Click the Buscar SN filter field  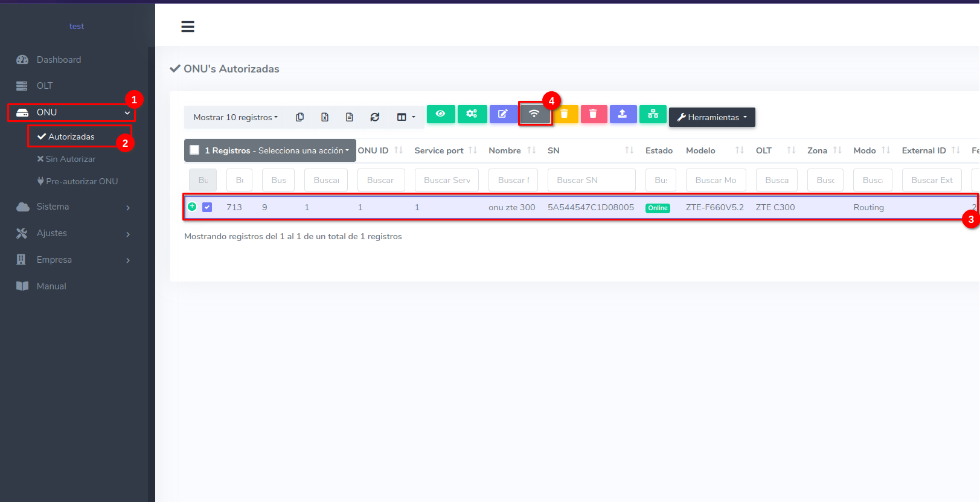(x=591, y=180)
